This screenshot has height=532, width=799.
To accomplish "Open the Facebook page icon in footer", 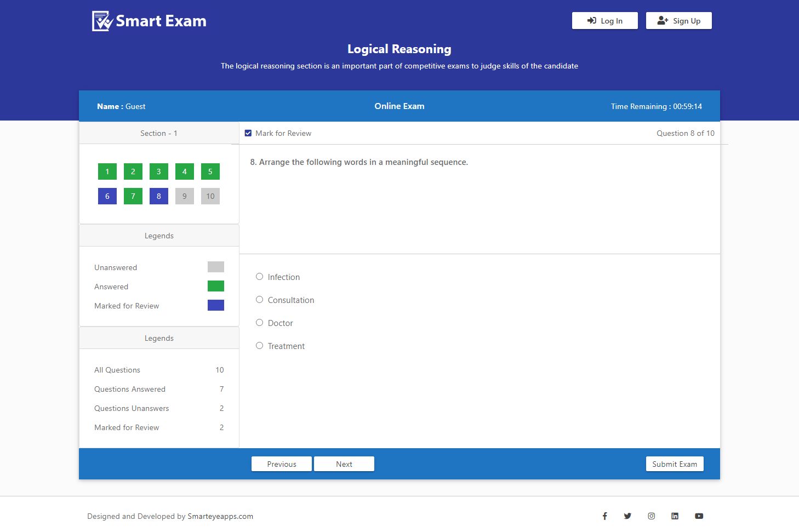I will point(605,516).
